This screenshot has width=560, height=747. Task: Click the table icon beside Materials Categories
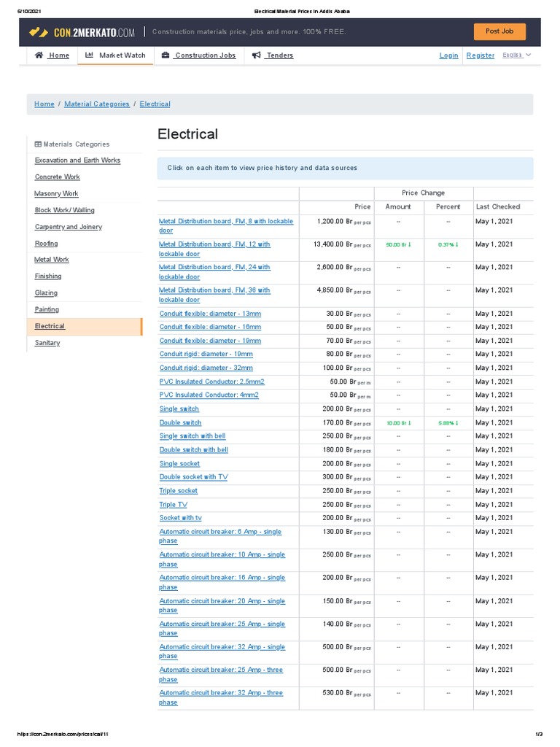tap(39, 144)
